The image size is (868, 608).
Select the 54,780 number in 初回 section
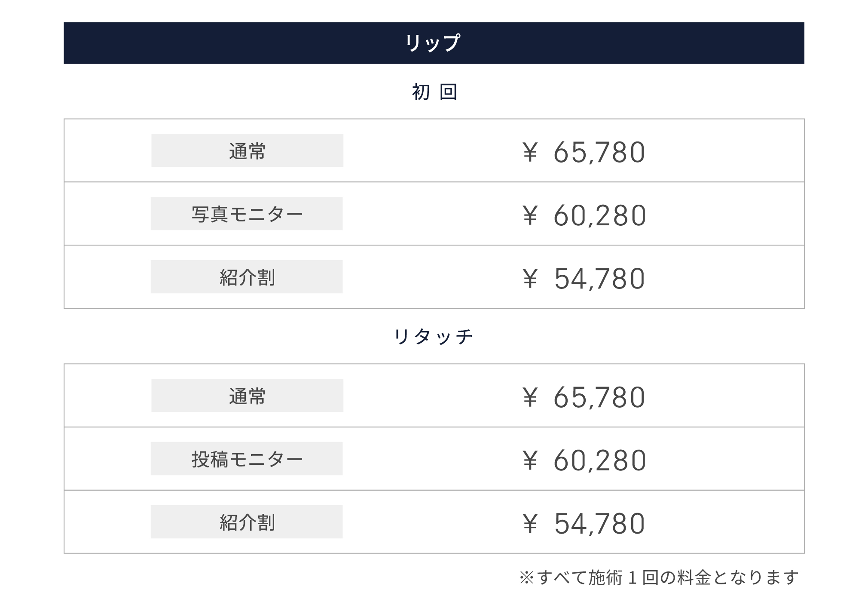click(599, 279)
